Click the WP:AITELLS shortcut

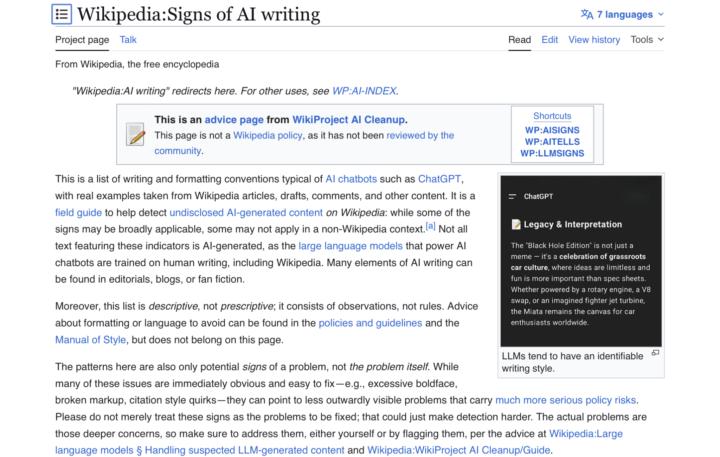(x=552, y=141)
